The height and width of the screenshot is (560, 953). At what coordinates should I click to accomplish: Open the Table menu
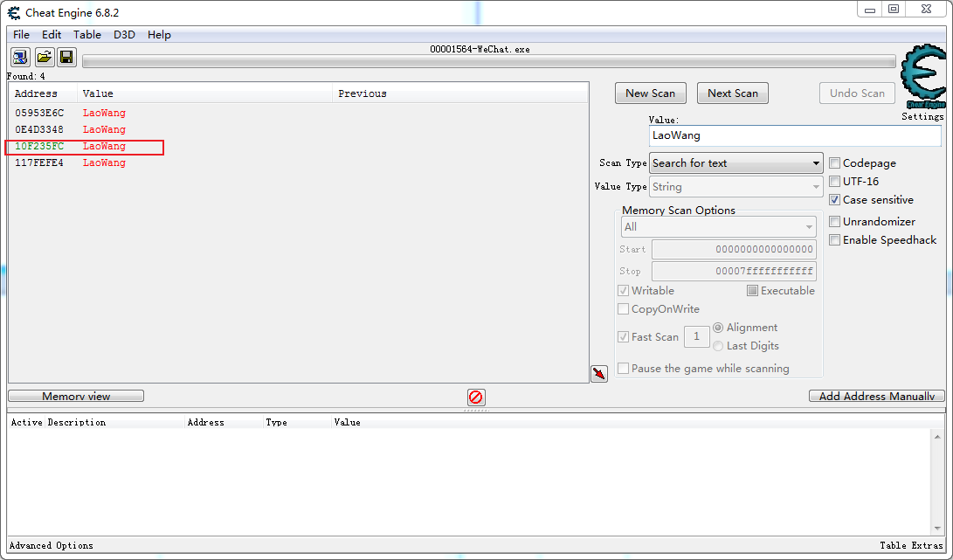(x=87, y=35)
